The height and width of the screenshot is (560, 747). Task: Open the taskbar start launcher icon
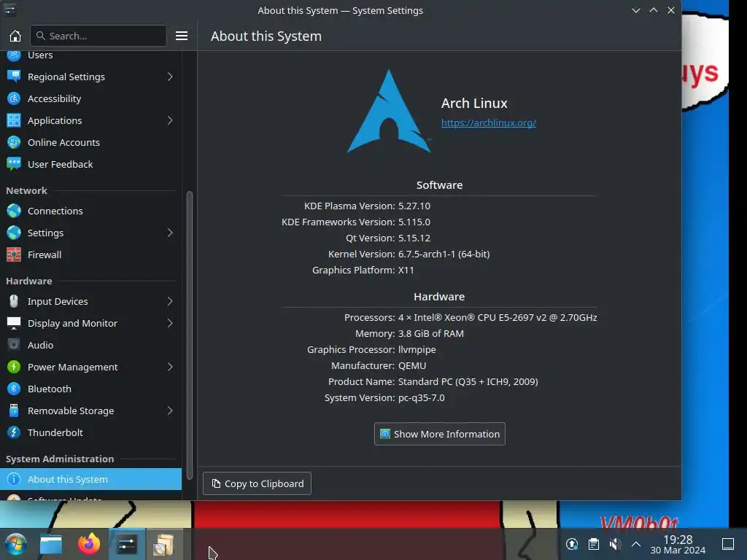tap(15, 544)
